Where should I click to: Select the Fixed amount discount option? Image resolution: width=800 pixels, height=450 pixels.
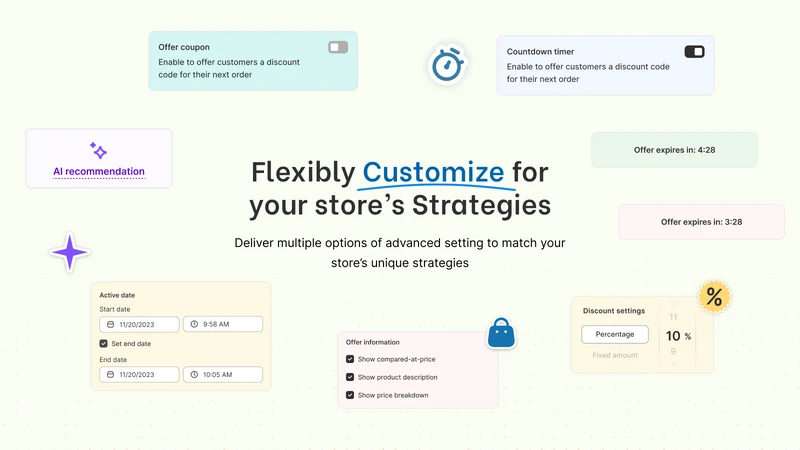tap(615, 355)
